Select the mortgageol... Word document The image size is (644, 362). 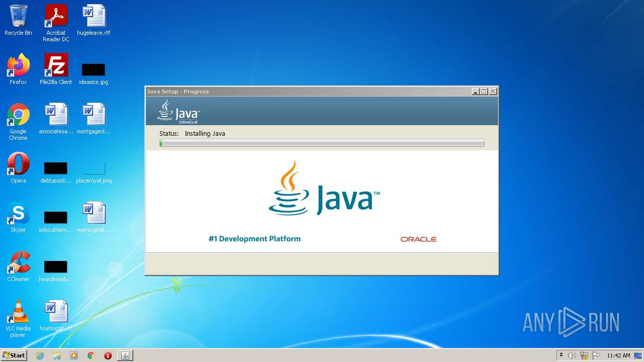point(94,119)
